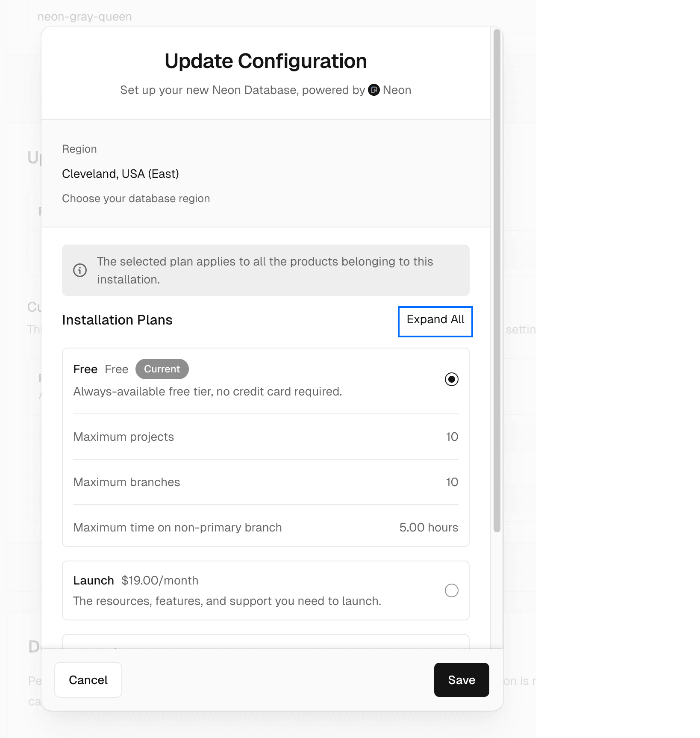The height and width of the screenshot is (738, 700).
Task: Click the Choose your database region helper text
Action: tap(136, 198)
